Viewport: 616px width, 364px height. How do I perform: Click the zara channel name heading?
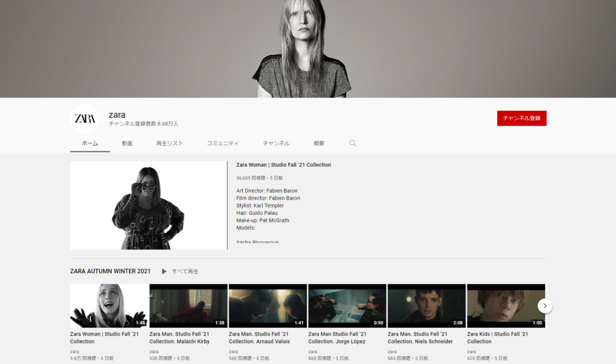point(117,115)
